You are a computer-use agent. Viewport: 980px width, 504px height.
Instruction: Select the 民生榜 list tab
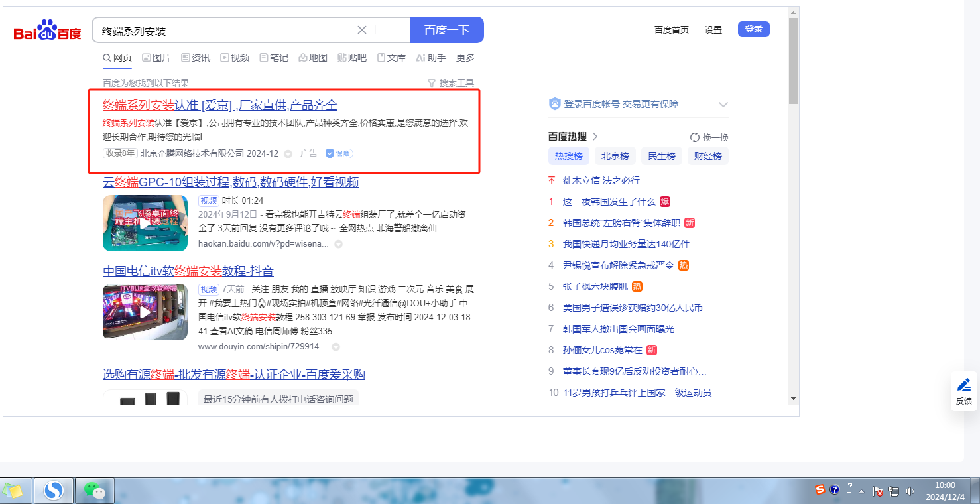662,156
